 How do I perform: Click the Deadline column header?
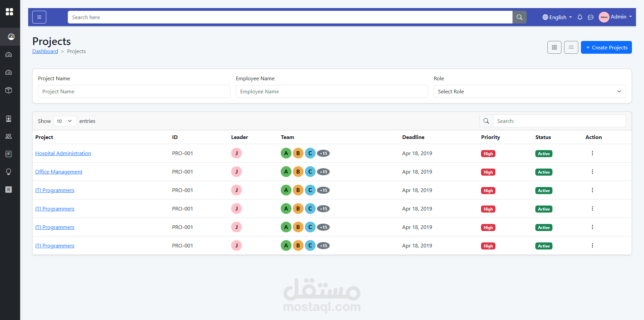click(x=413, y=137)
